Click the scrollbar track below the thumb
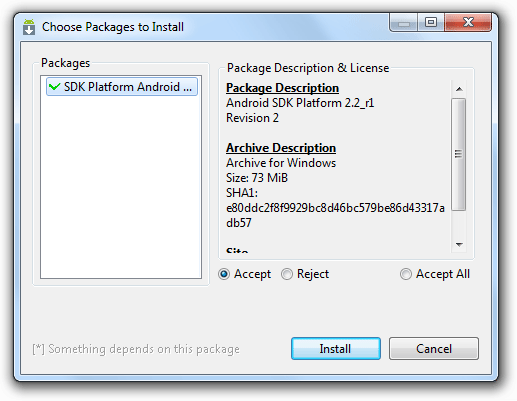 [x=459, y=223]
